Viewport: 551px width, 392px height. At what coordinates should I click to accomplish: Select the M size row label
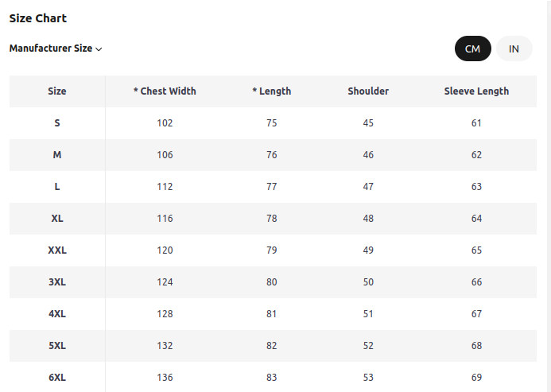pos(57,155)
